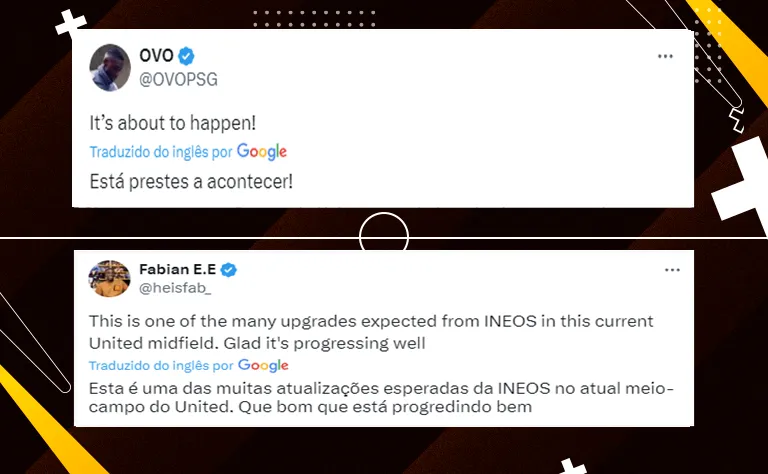This screenshot has height=474, width=768.
Task: Open the @OVOPSG handle link
Action: pos(178,79)
